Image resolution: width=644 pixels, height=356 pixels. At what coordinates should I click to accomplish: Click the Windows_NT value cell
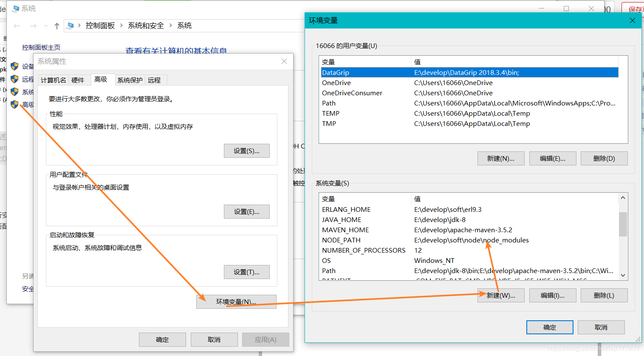click(434, 261)
